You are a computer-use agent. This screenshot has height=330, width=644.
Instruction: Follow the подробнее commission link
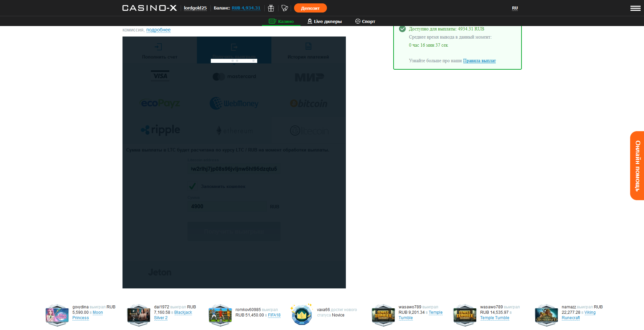click(x=158, y=30)
